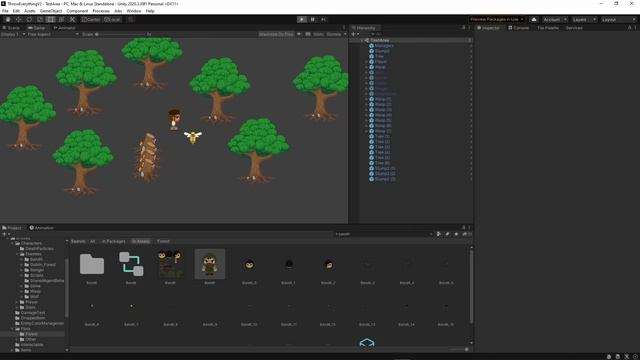Open the Help menu
Screen dimensions: 640x360
[150, 11]
